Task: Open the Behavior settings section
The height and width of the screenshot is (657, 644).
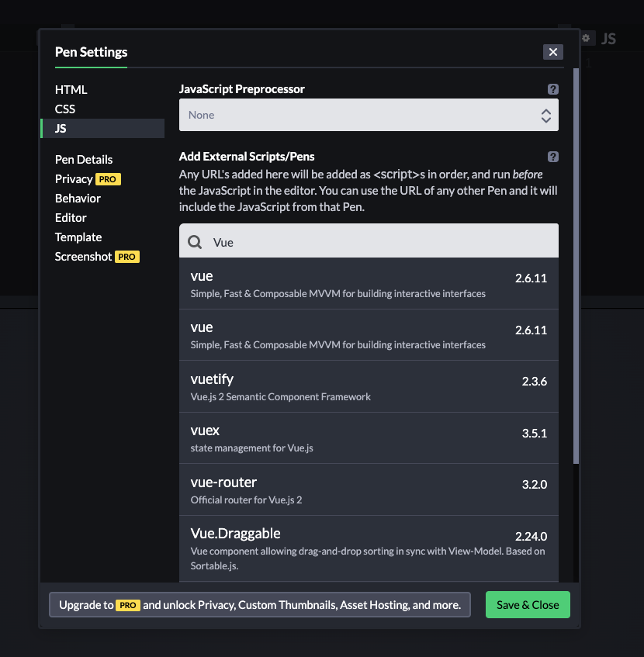Action: tap(78, 199)
